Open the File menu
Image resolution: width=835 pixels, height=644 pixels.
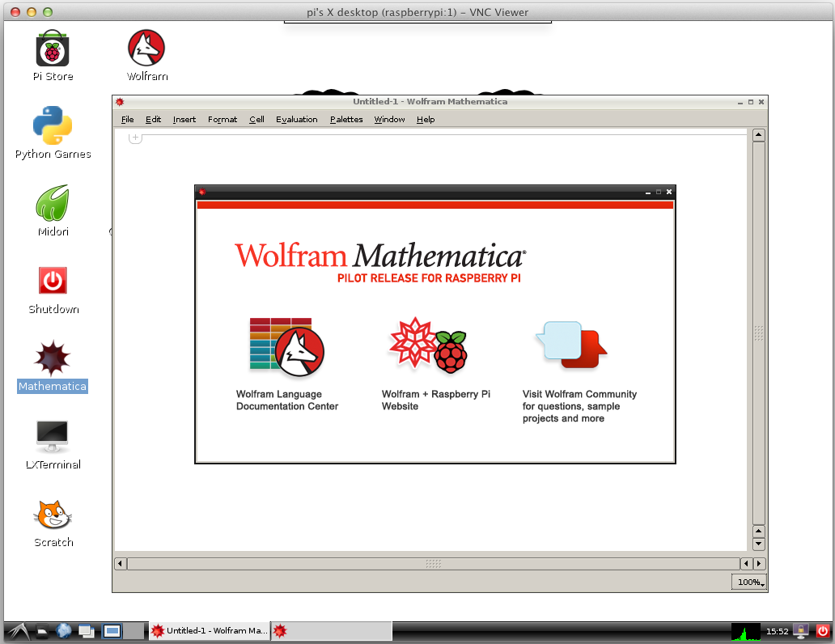127,119
